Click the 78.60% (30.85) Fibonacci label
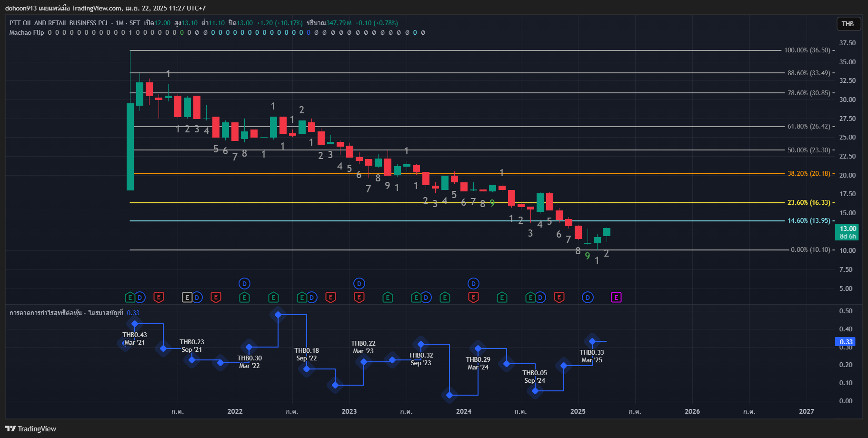 point(808,93)
